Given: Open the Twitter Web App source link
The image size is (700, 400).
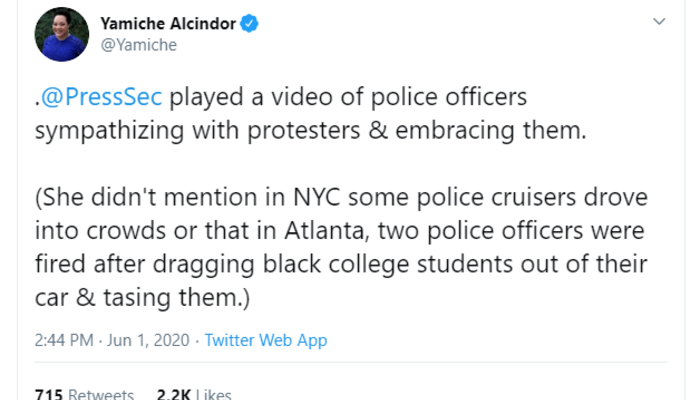Looking at the screenshot, I should click(265, 340).
